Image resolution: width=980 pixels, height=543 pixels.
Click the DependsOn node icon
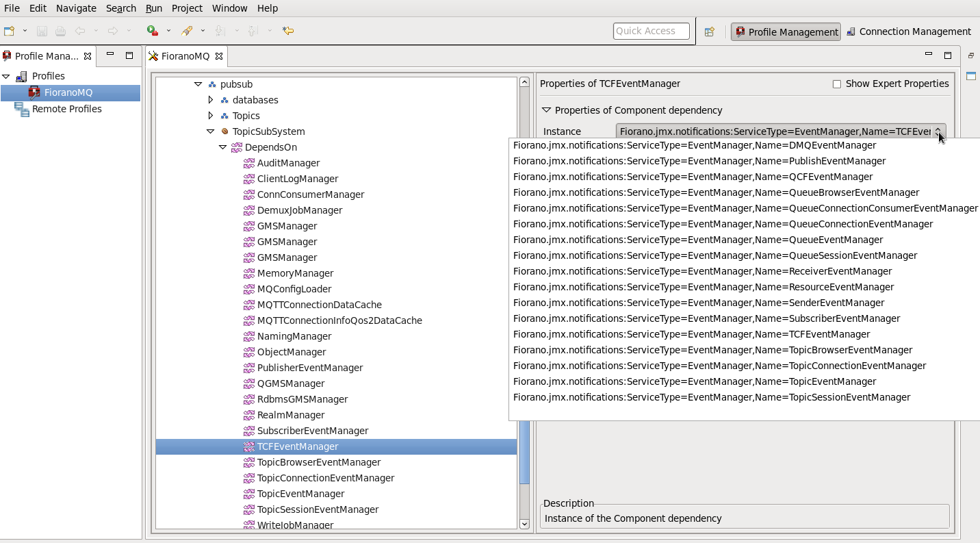point(237,147)
